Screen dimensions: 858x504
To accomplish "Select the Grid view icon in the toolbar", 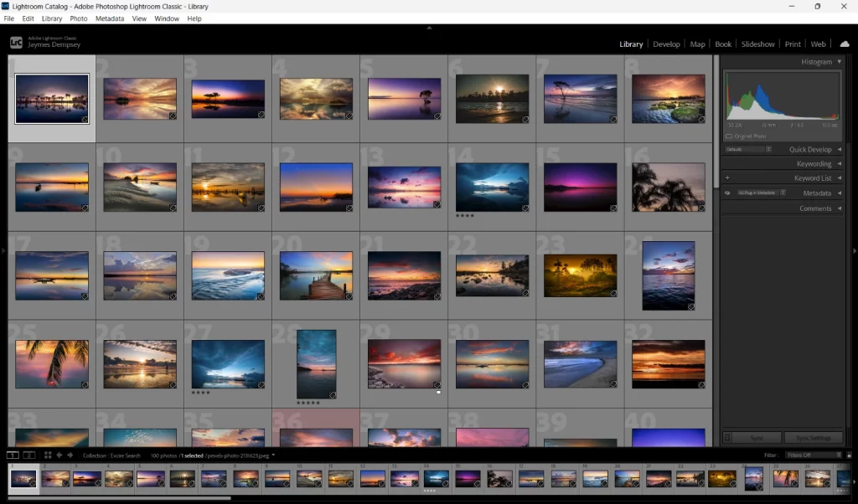I will (x=48, y=455).
